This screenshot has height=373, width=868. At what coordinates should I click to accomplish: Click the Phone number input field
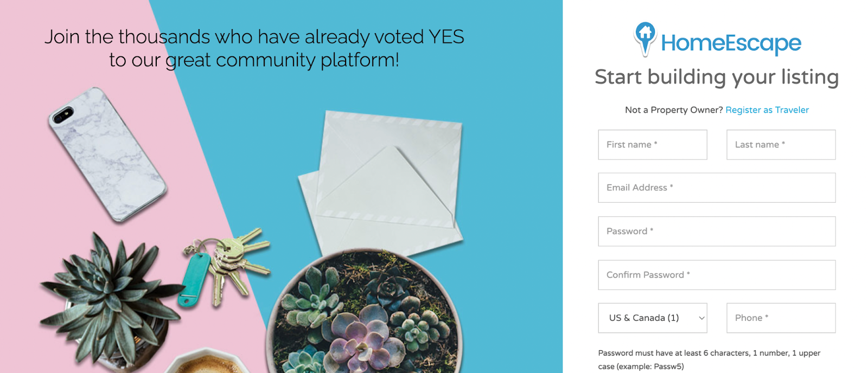pos(781,318)
